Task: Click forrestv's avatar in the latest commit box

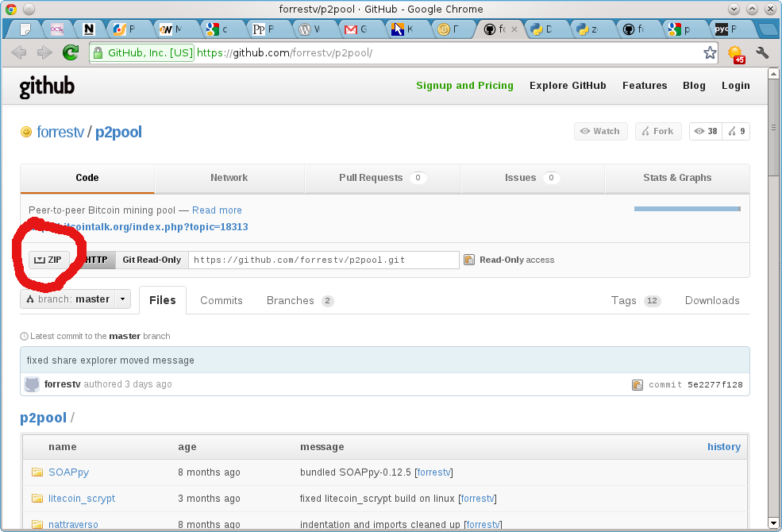Action: (32, 384)
